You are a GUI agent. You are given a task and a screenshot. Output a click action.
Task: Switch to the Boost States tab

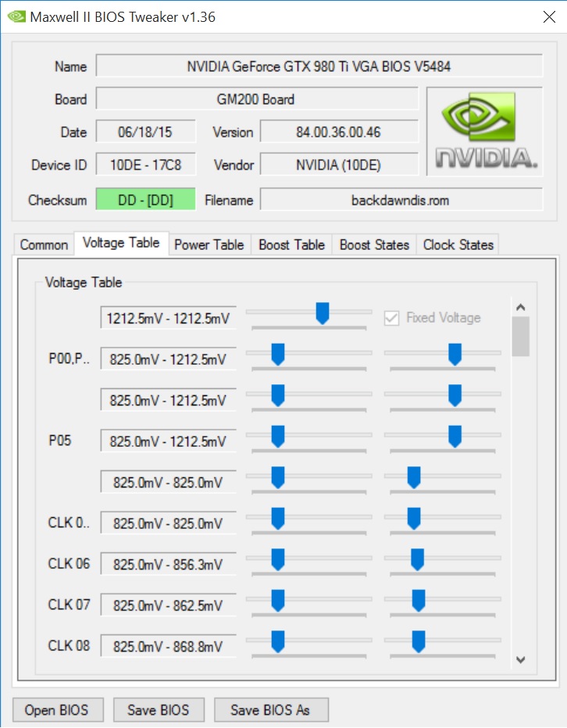click(x=374, y=244)
